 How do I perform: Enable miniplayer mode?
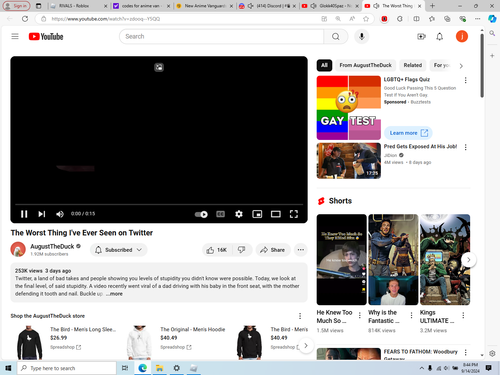point(257,214)
